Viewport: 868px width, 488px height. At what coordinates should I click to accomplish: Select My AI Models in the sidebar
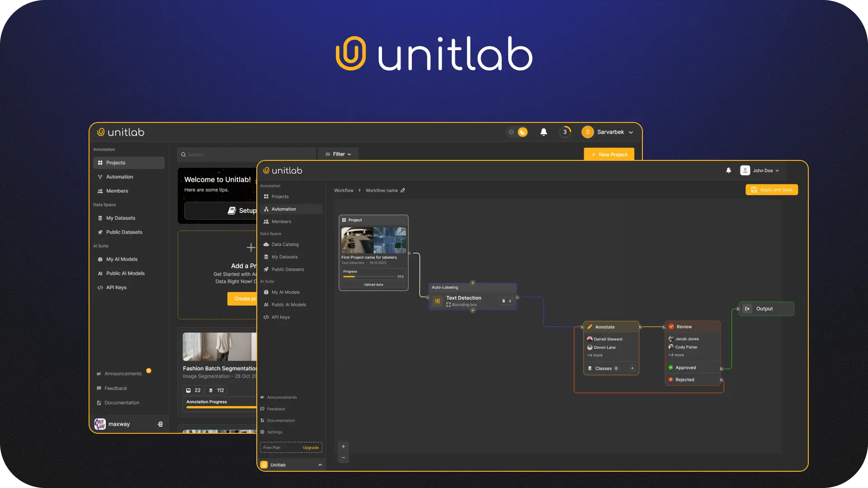click(285, 292)
